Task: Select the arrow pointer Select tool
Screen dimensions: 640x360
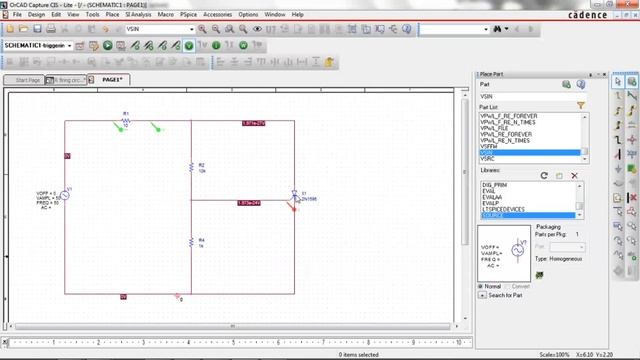Action: click(x=618, y=82)
